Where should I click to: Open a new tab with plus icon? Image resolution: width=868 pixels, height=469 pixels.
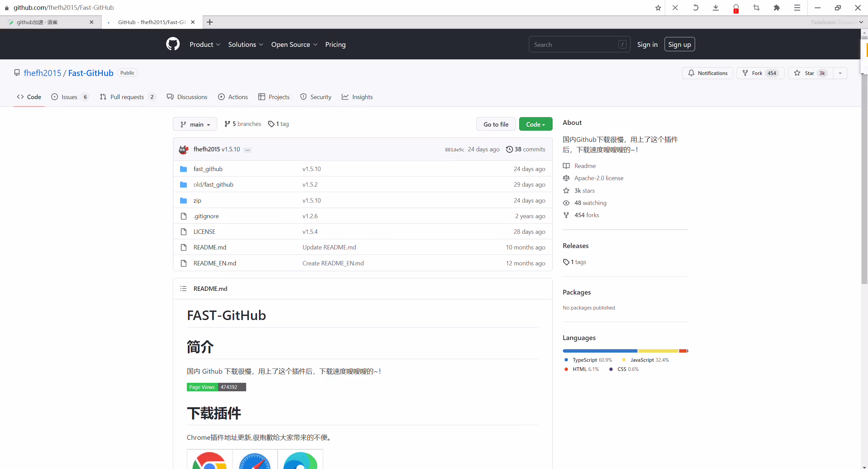210,22
